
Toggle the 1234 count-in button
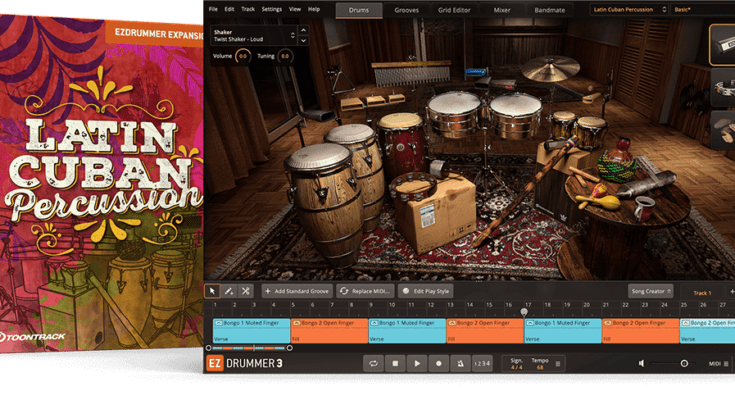click(x=482, y=364)
